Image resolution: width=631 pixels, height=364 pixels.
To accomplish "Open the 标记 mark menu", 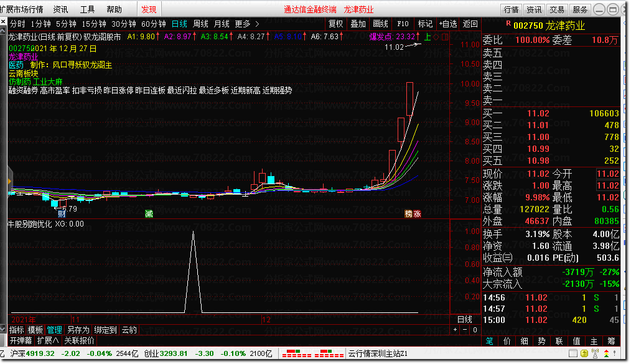I will (x=425, y=24).
